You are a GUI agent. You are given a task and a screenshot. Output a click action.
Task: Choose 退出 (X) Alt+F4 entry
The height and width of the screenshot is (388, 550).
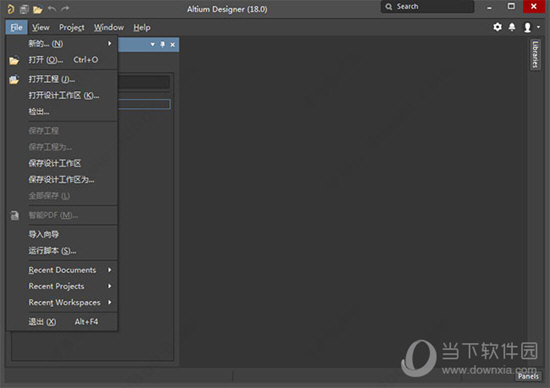62,322
